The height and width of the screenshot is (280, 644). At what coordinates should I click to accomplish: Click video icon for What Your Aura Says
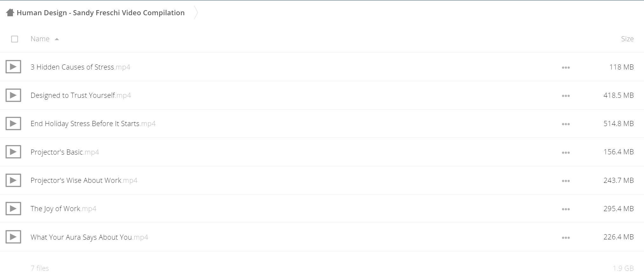point(13,237)
